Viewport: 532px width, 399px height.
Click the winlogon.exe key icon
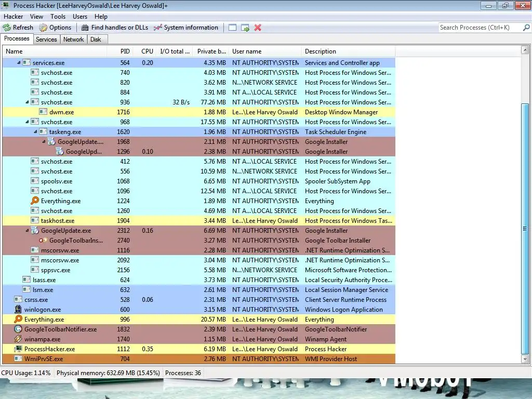click(18, 310)
